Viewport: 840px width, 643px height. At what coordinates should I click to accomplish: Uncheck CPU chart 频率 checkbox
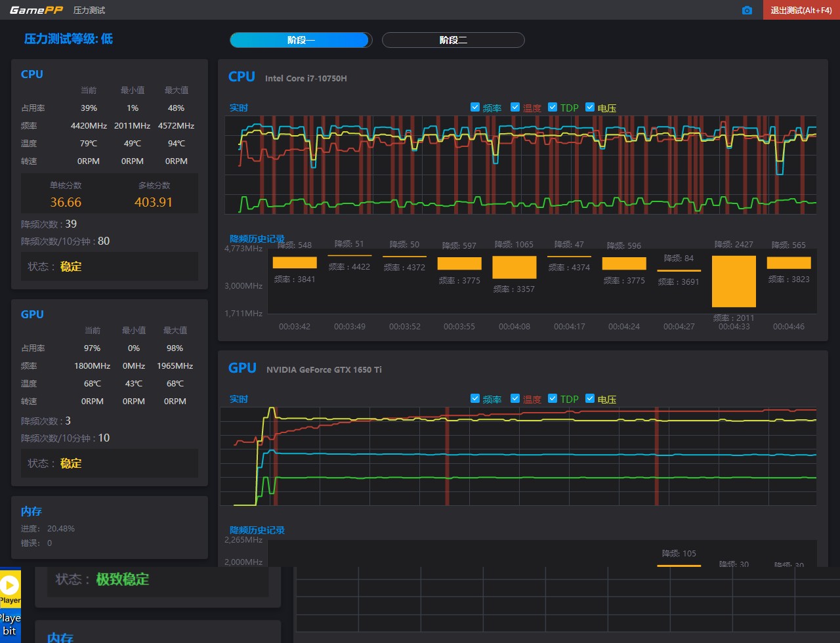coord(475,108)
